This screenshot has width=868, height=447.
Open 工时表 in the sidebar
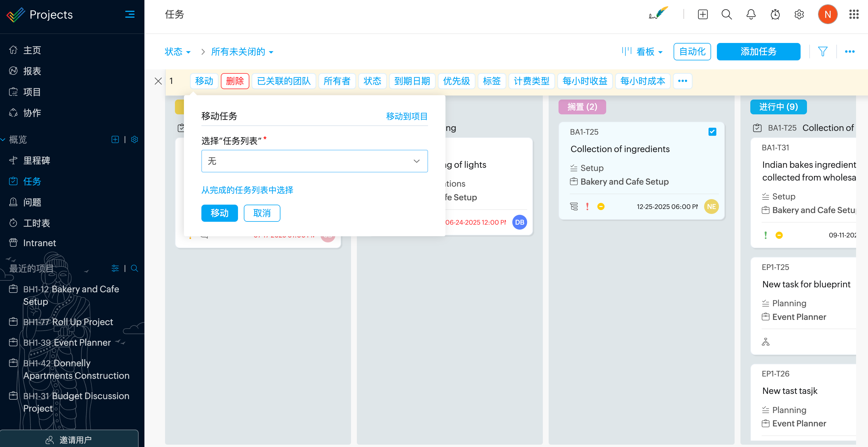pyautogui.click(x=36, y=223)
